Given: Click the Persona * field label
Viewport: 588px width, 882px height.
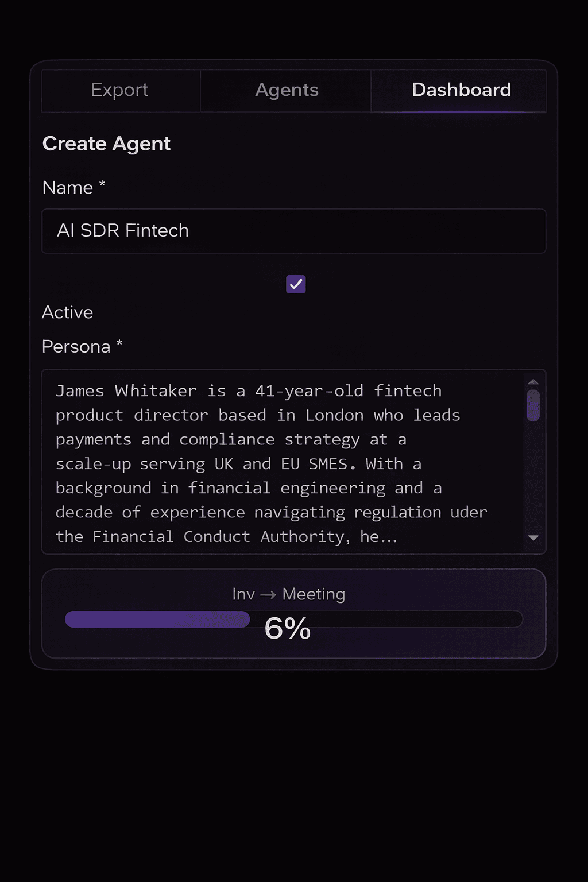Looking at the screenshot, I should (x=82, y=346).
